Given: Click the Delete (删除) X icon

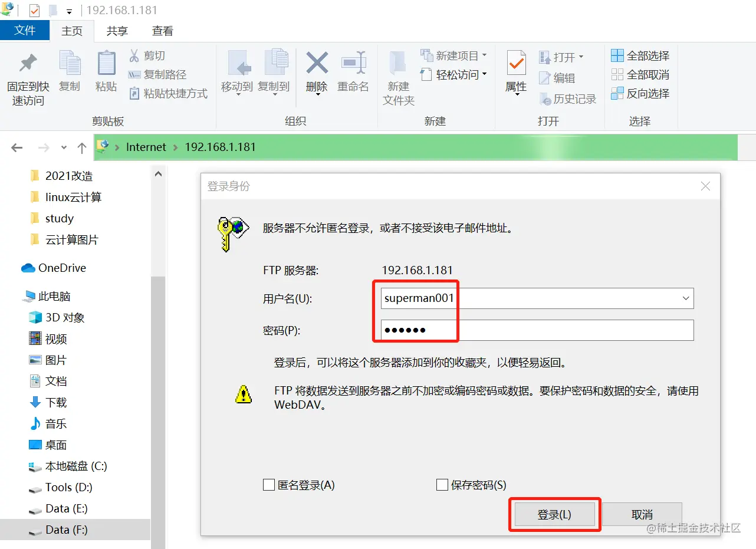Looking at the screenshot, I should pos(317,63).
